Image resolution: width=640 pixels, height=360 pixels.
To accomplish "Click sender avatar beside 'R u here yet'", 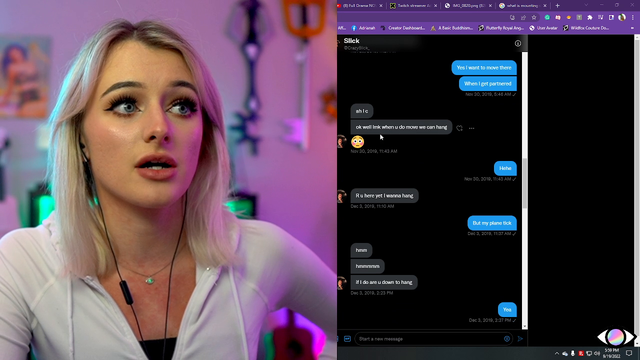I will coord(342,196).
